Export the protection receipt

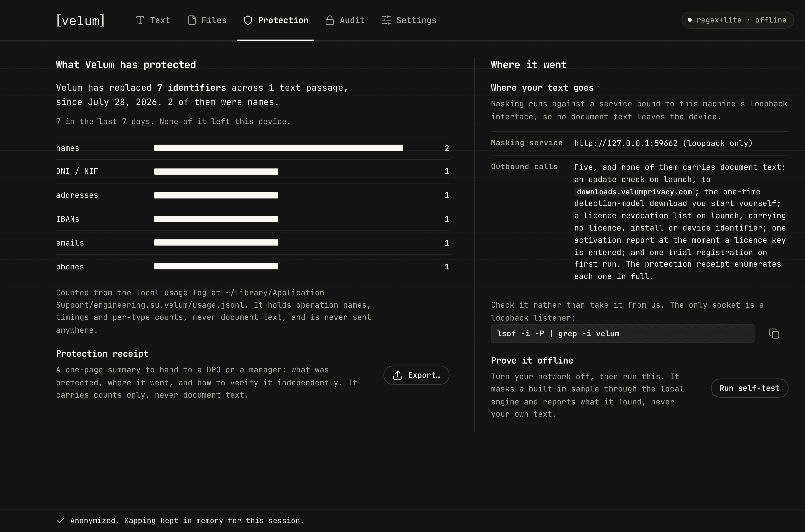pos(416,375)
